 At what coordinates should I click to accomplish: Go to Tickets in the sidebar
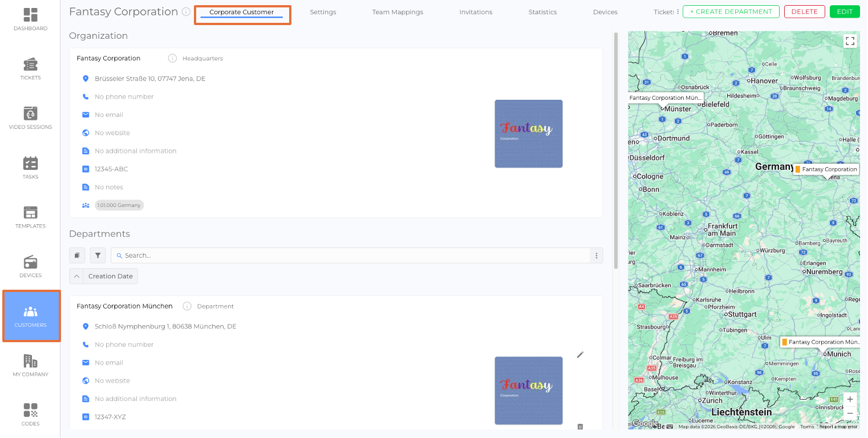coord(30,68)
